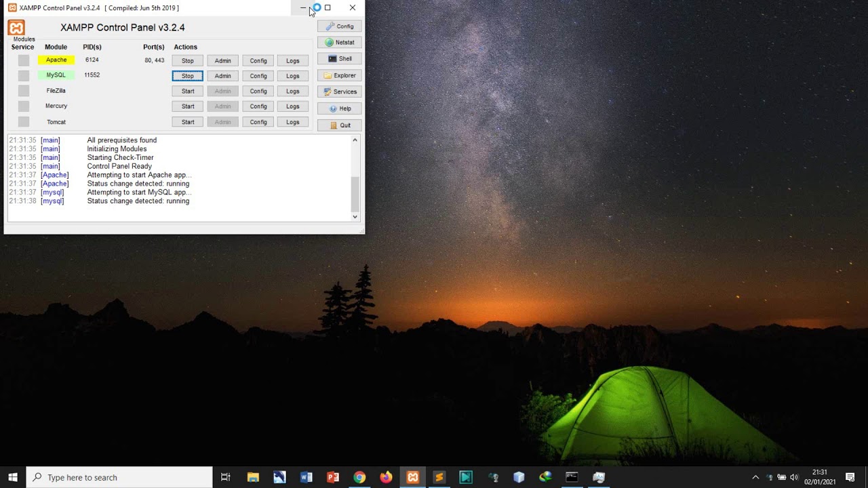Click the MySQL PID 11552

pos(92,75)
